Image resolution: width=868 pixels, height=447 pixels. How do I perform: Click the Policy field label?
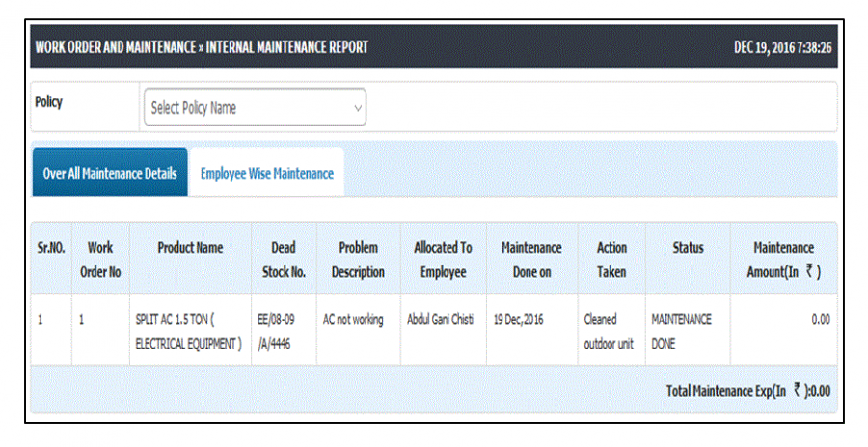click(x=49, y=102)
